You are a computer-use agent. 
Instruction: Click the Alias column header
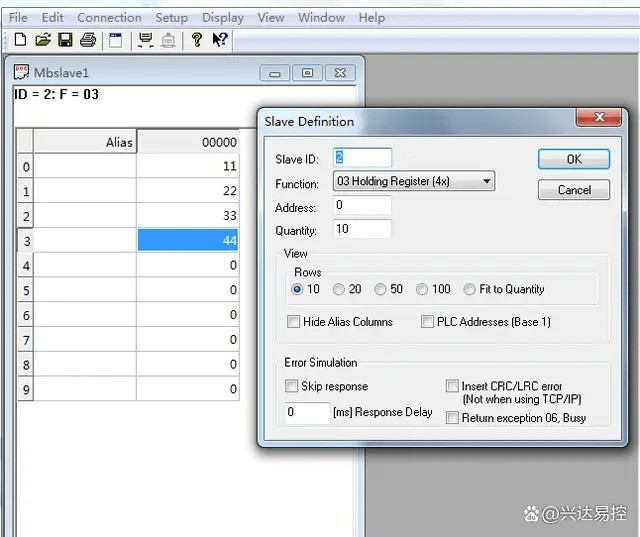click(85, 142)
